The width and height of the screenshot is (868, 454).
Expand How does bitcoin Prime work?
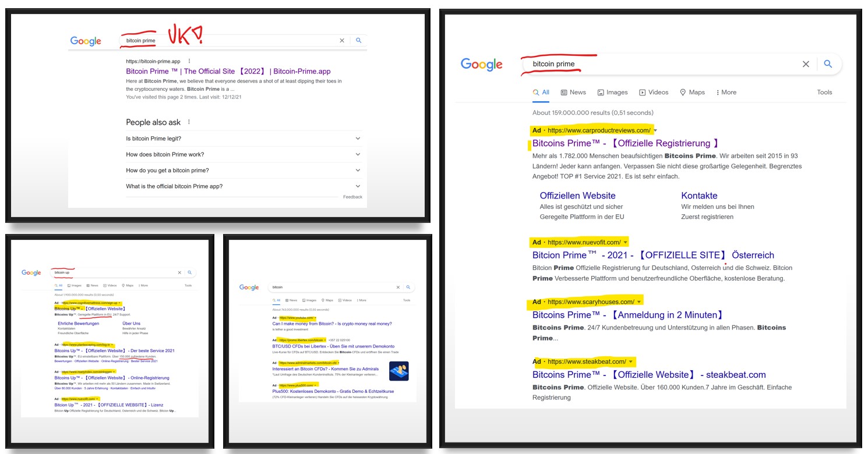coord(243,154)
